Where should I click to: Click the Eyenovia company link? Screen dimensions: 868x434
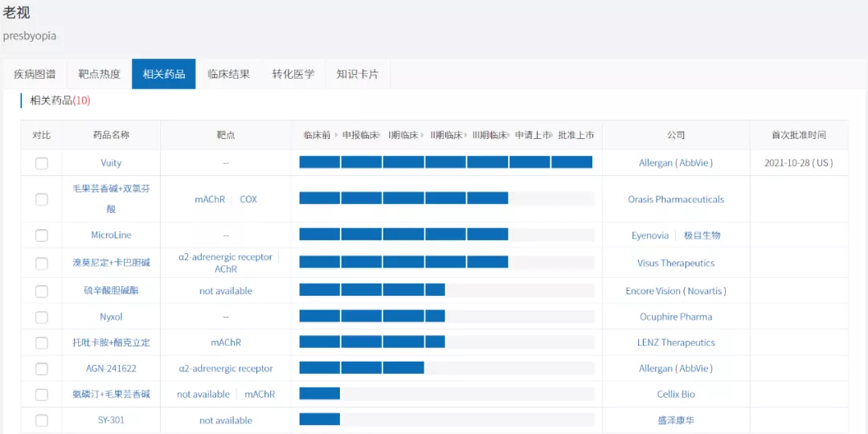point(650,235)
